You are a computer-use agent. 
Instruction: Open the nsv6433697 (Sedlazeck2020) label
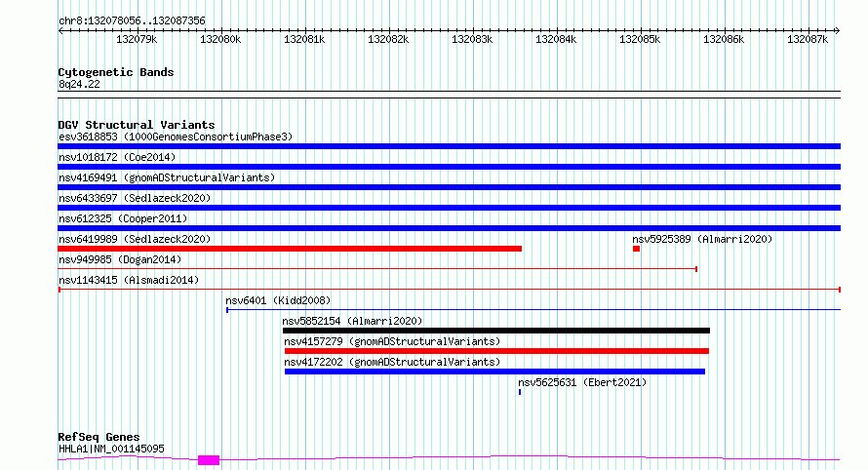135,198
